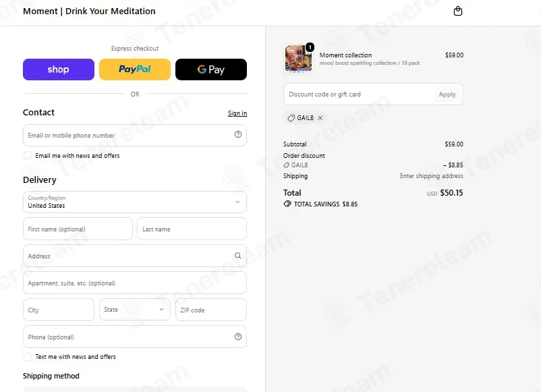The width and height of the screenshot is (541, 392).
Task: Expand the State dropdown
Action: pyautogui.click(x=135, y=310)
